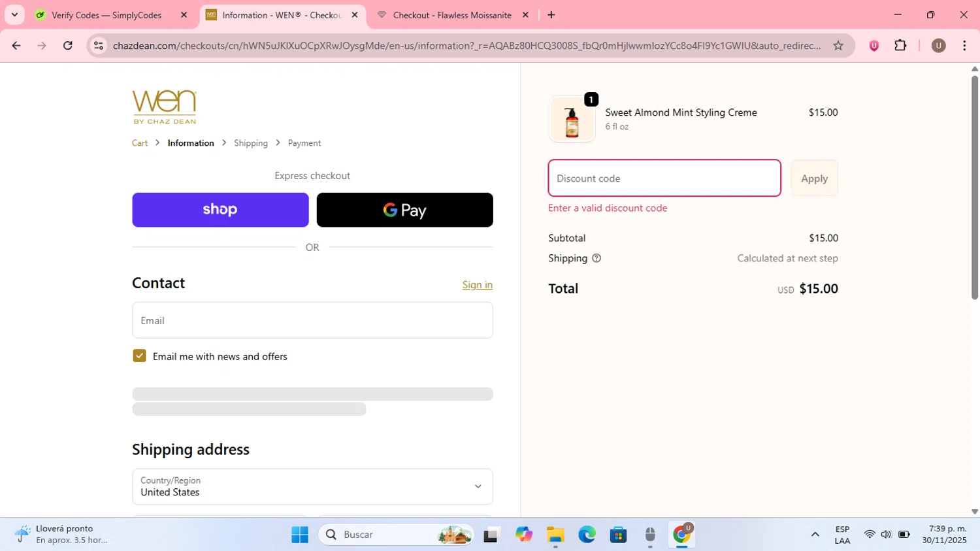Close the Flawless Moissanite tab
This screenshot has width=980, height=551.
525,15
